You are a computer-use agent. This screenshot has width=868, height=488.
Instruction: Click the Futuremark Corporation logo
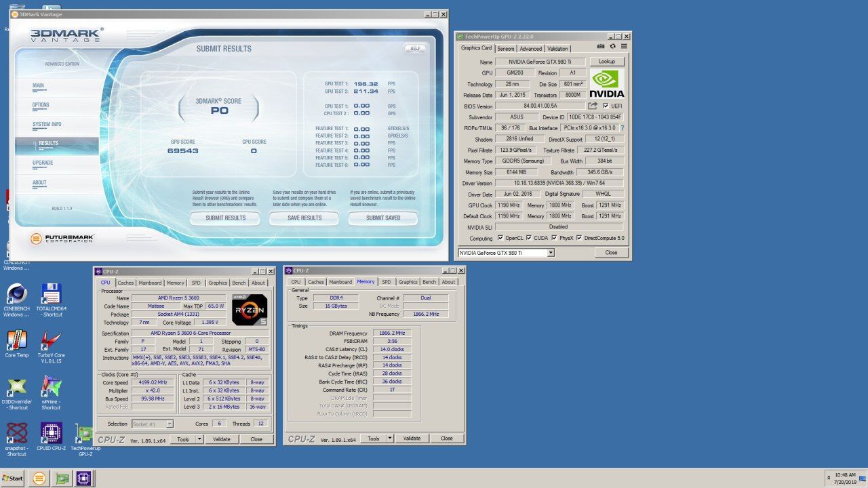click(x=62, y=239)
